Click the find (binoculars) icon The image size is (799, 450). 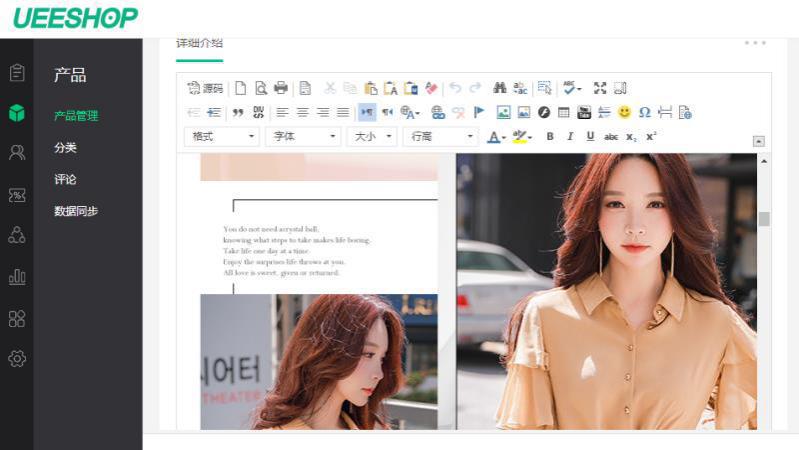click(500, 88)
